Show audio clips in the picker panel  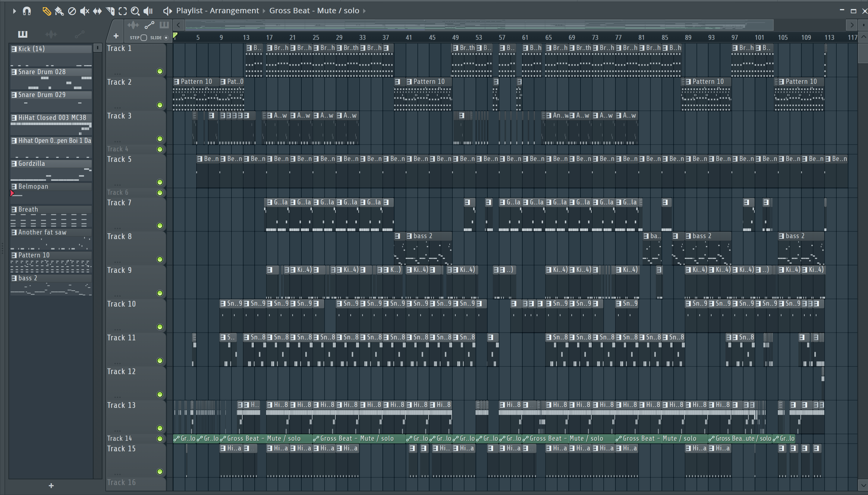pos(51,34)
